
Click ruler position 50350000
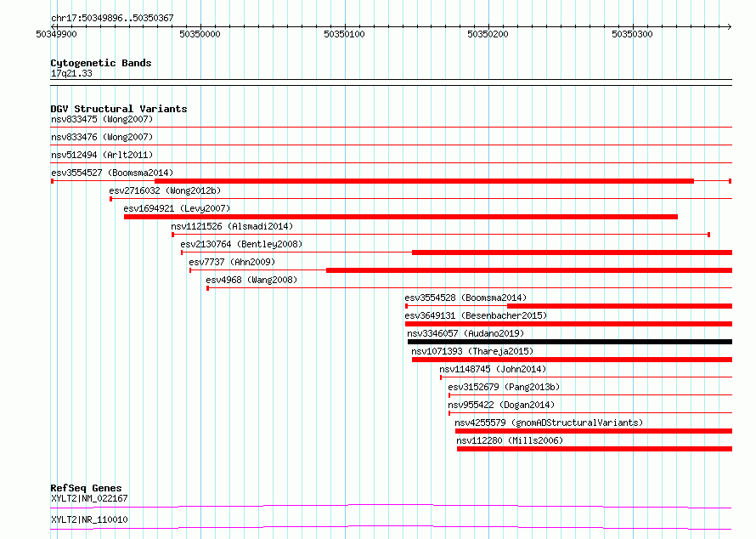pos(200,34)
